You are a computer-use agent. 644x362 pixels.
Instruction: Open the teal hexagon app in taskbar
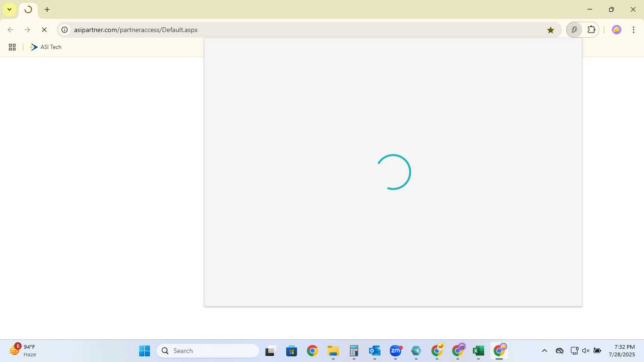pos(416,351)
